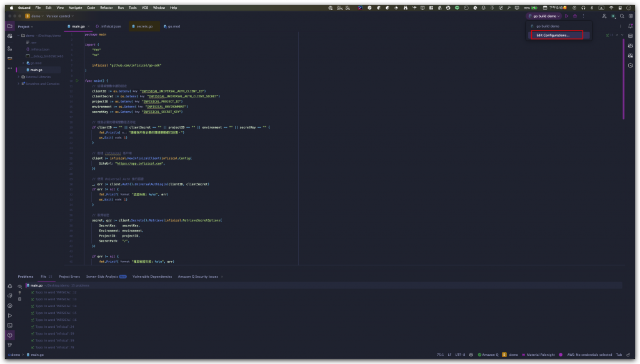Click the editor vertical scrollbar
The width and height of the screenshot is (640, 364).
tap(623, 78)
